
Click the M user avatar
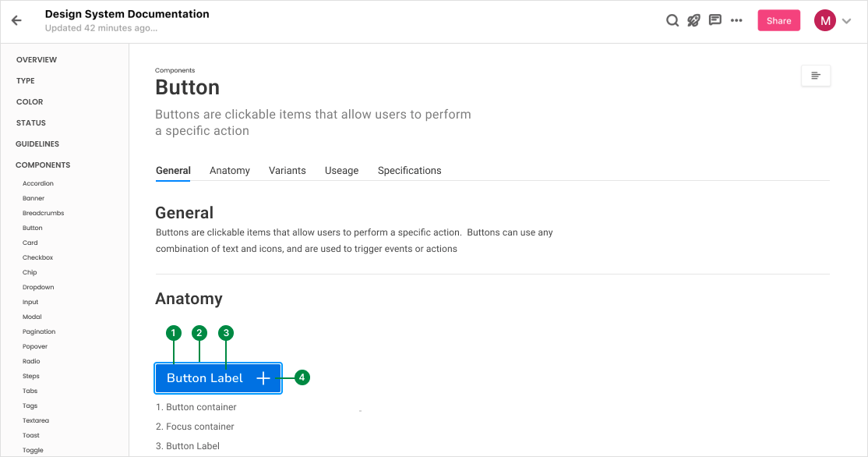pos(824,21)
